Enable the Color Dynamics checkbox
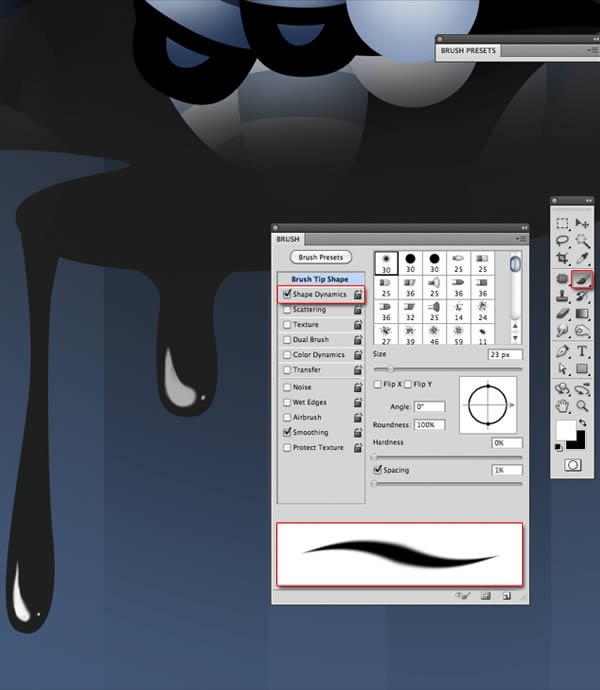This screenshot has height=690, width=600. click(x=287, y=355)
